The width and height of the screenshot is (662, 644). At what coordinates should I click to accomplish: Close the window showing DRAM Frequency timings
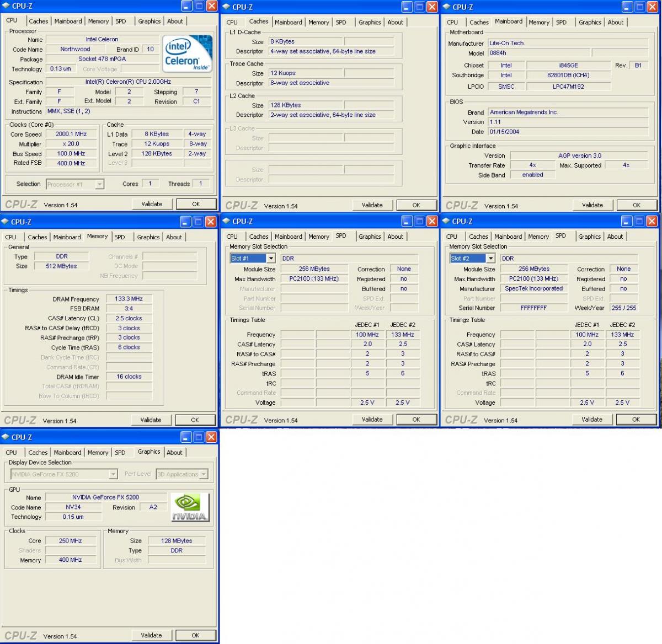211,221
